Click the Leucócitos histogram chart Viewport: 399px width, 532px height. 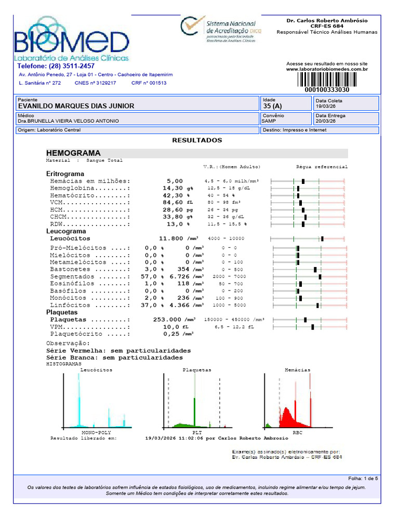[x=97, y=402]
